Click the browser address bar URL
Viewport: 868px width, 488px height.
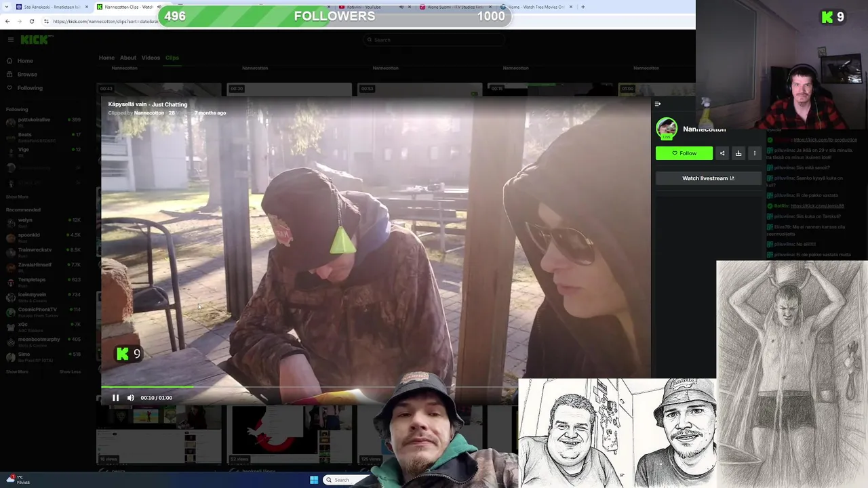[105, 21]
